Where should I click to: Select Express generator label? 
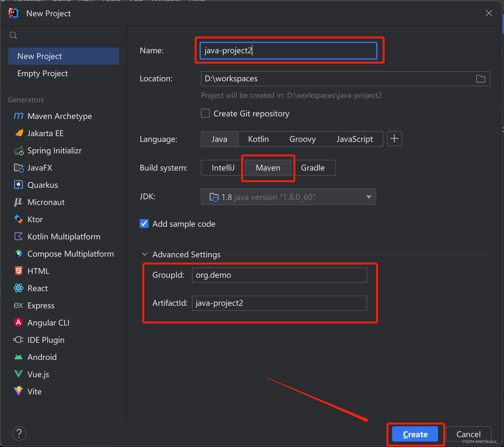click(41, 305)
